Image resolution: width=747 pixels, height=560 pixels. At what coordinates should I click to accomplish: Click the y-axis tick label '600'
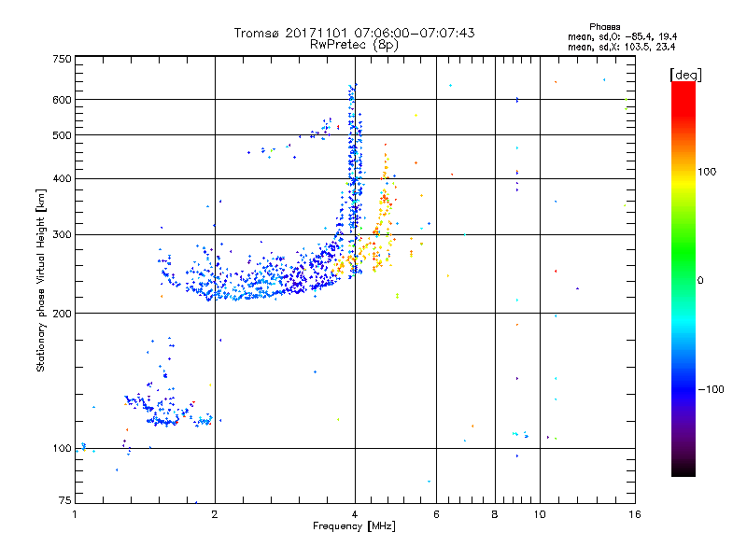coord(62,100)
